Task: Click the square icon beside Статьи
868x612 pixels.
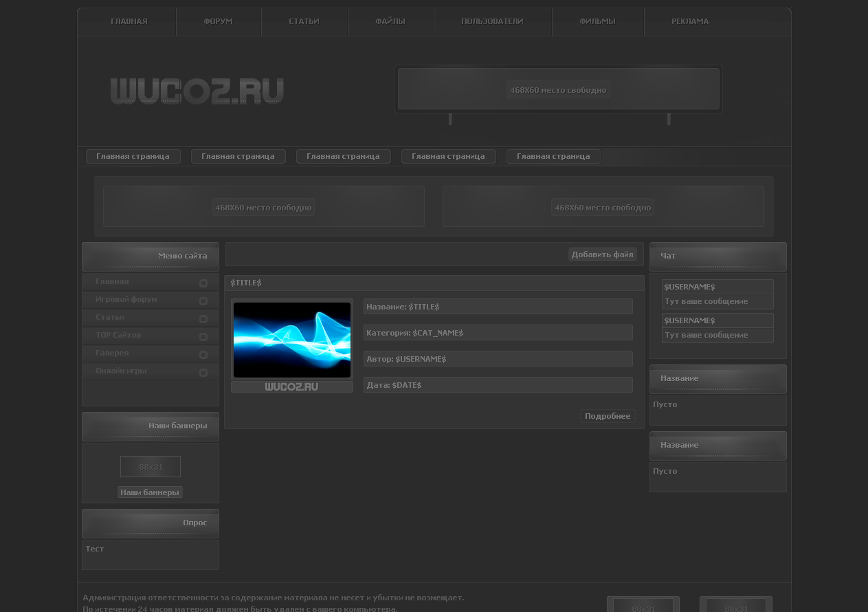Action: [203, 319]
